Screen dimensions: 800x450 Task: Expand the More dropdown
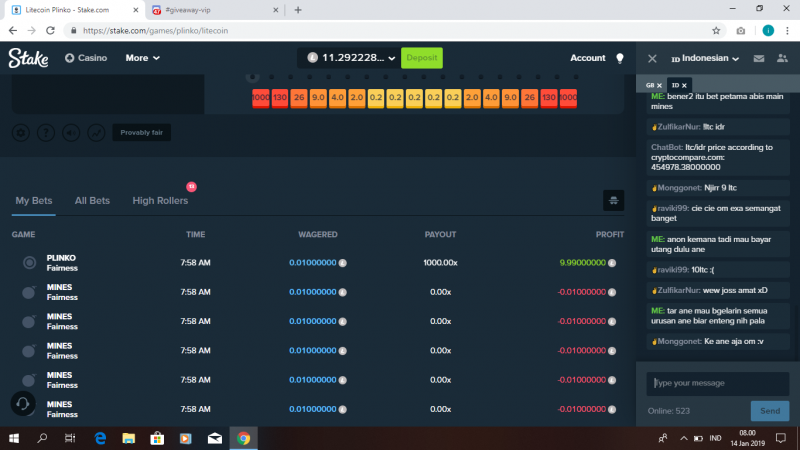click(142, 58)
